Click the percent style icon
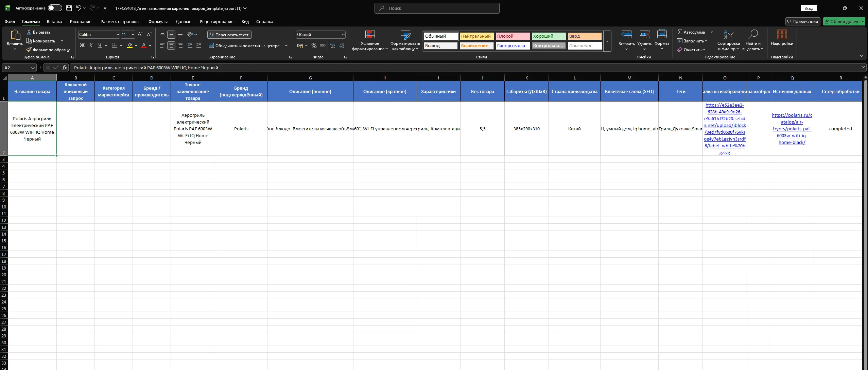868x370 pixels. (314, 45)
